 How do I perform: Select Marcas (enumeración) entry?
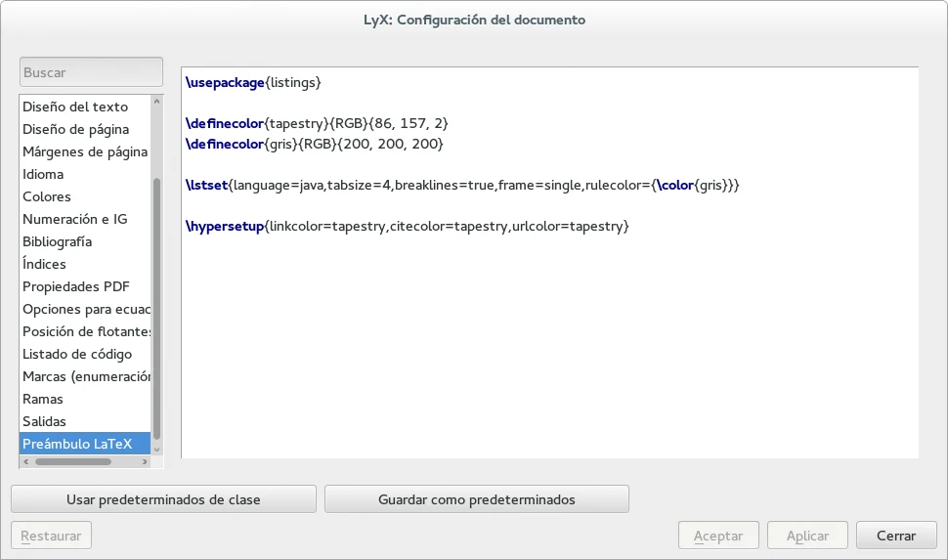(x=86, y=376)
